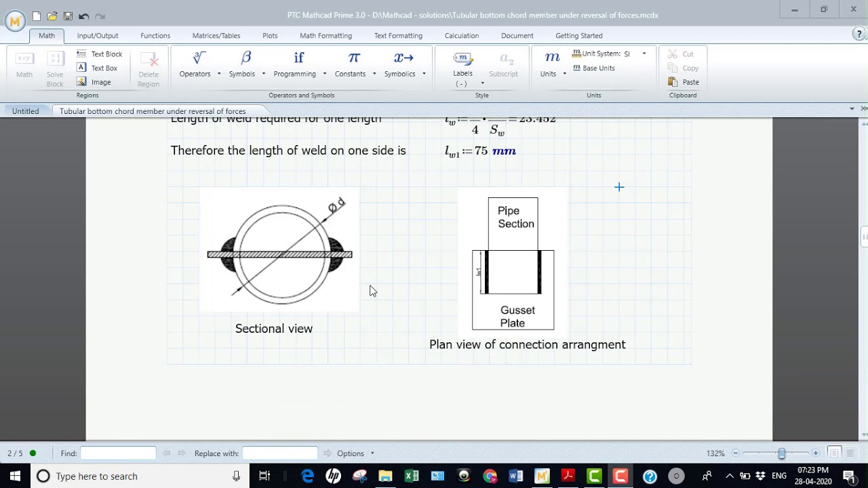Viewport: 868px width, 488px height.
Task: Open the Plots ribbon tab
Action: [x=270, y=35]
